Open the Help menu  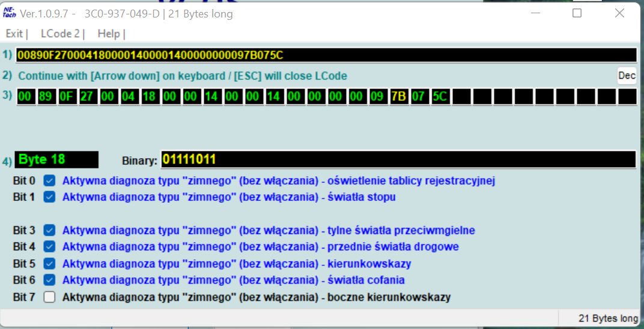click(x=108, y=34)
